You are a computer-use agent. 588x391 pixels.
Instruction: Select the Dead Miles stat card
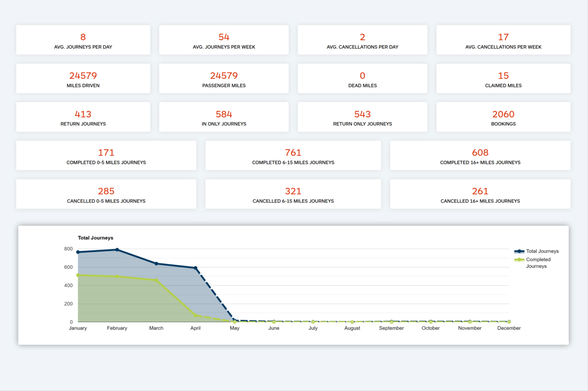coord(362,79)
